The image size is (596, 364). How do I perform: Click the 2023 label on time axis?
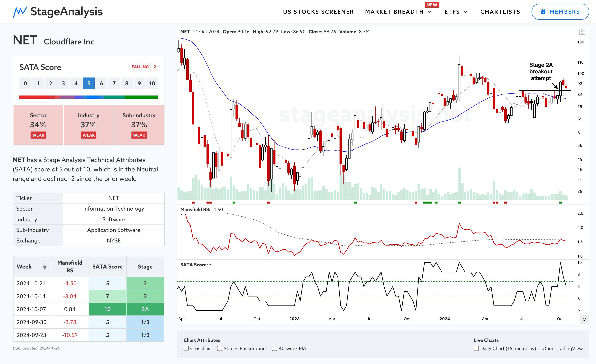tap(294, 319)
